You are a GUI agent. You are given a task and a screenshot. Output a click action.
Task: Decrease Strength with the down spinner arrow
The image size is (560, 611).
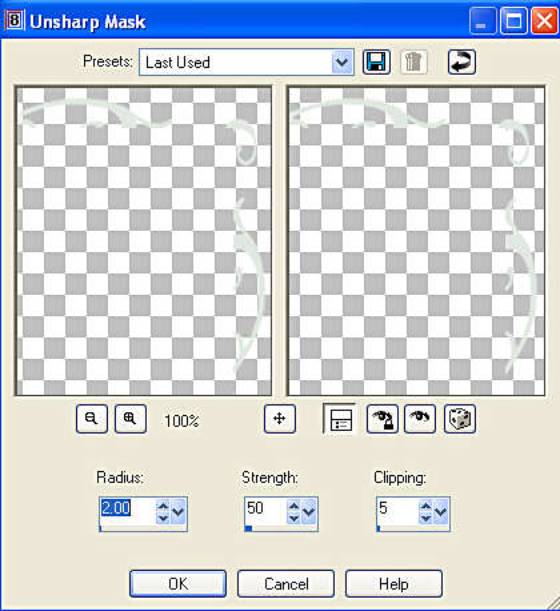coord(294,517)
